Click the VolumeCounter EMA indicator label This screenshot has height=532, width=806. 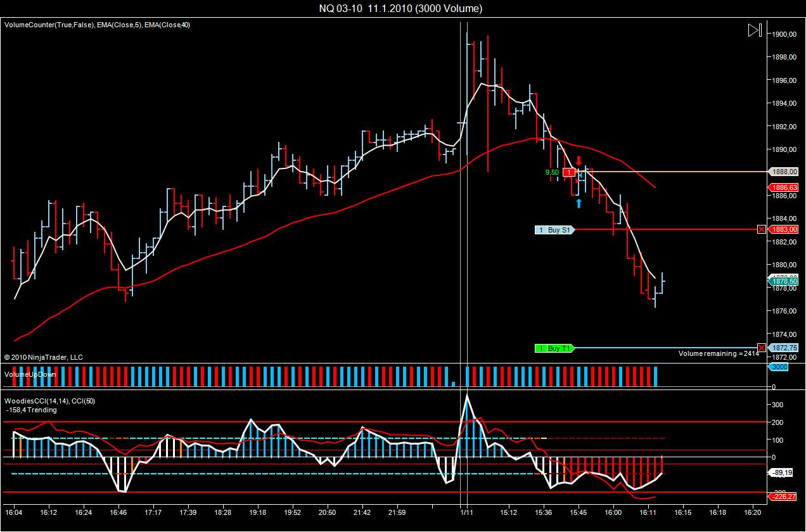[x=97, y=25]
